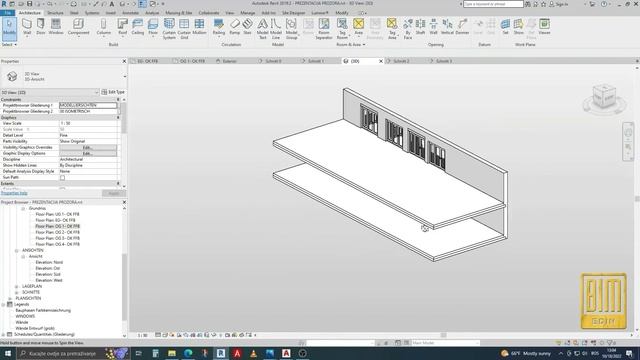This screenshot has height=360, width=640.
Task: Switch to the Massing & Site tab
Action: point(179,13)
